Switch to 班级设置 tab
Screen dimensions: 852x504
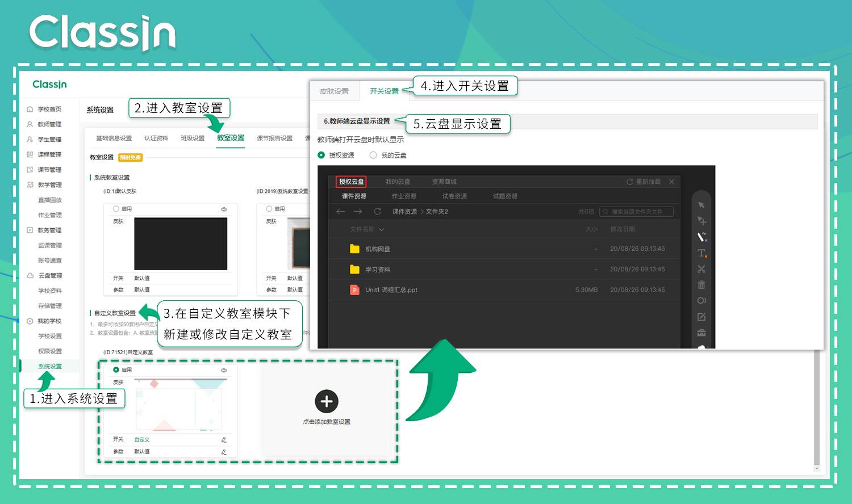click(193, 138)
